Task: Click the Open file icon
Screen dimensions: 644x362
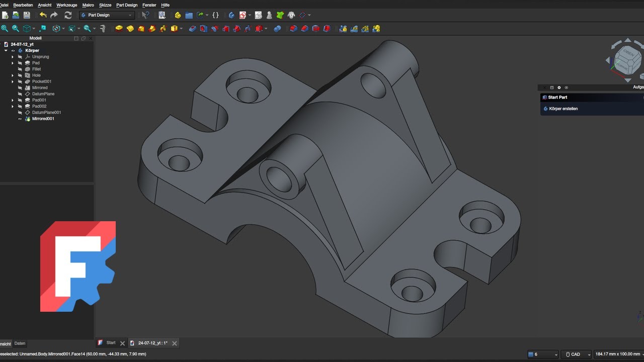Action: 16,15
